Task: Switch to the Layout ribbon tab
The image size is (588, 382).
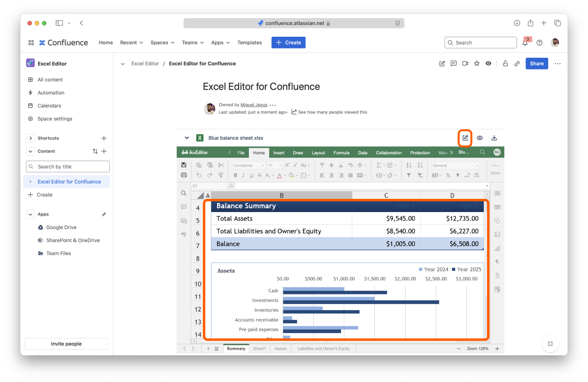Action: point(318,153)
